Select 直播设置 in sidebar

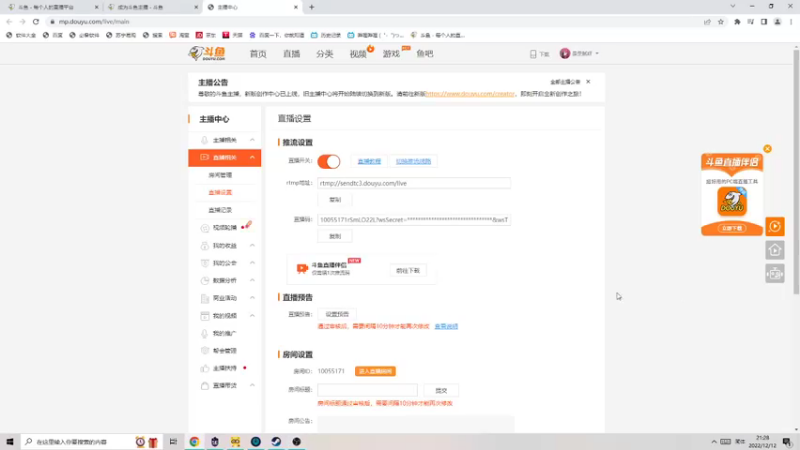point(220,192)
